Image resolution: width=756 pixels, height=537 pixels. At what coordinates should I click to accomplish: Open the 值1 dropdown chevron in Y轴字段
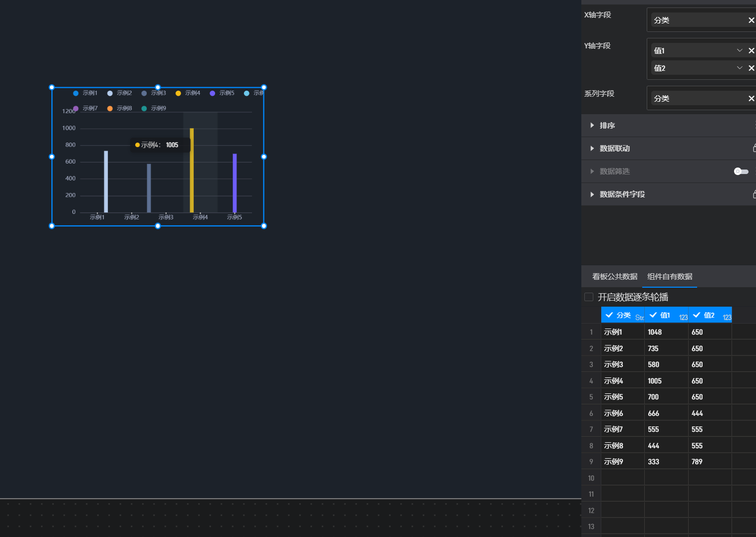[x=740, y=50]
